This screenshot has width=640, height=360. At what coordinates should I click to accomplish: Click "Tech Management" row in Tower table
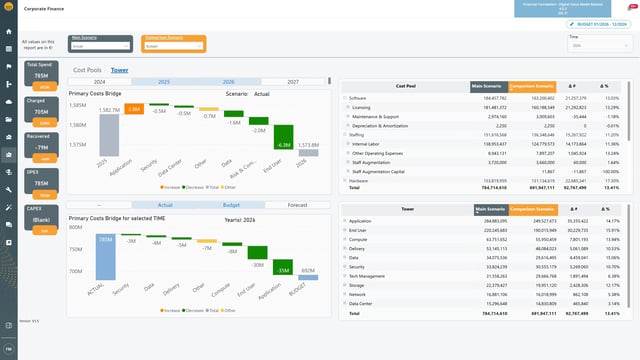pyautogui.click(x=482, y=276)
